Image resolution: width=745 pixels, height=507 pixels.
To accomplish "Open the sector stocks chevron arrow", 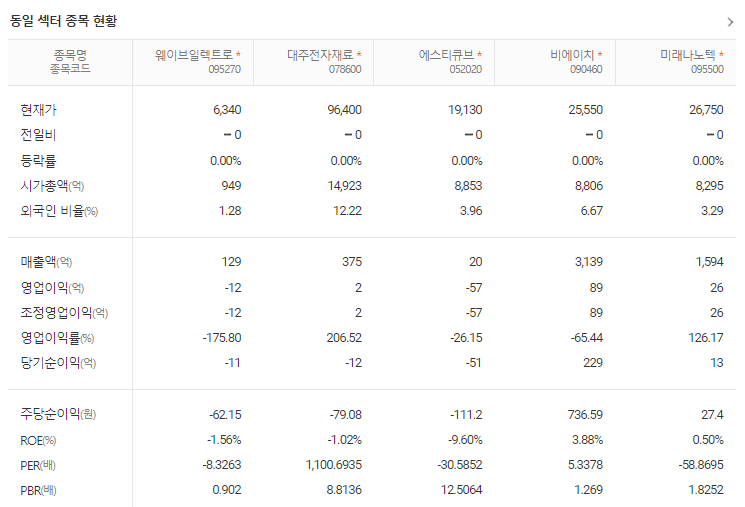I will tap(730, 22).
